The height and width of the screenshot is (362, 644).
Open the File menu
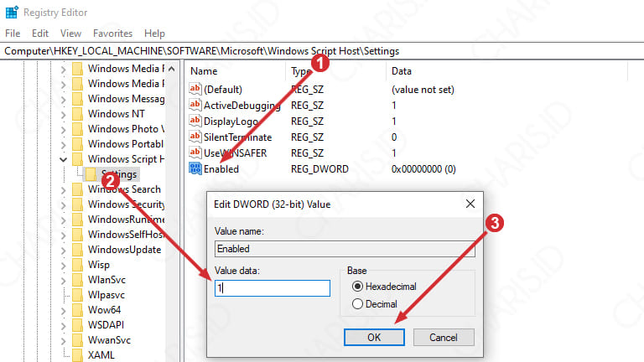pyautogui.click(x=13, y=34)
